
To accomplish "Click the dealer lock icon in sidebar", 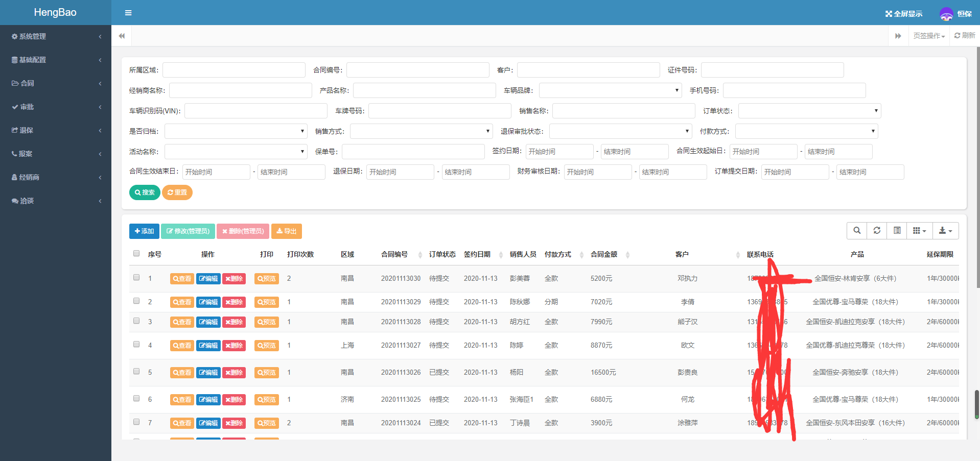I will (x=14, y=177).
